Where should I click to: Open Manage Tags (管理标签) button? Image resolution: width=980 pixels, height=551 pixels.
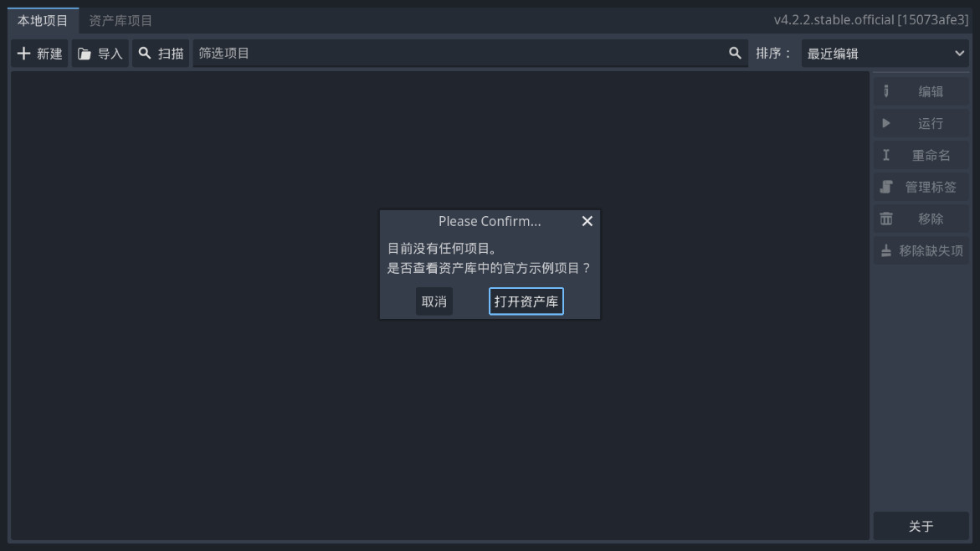921,187
